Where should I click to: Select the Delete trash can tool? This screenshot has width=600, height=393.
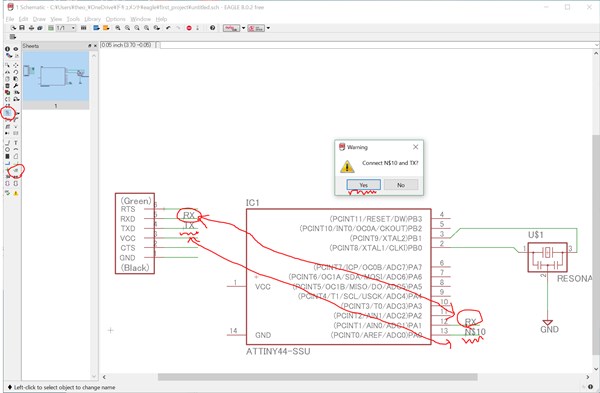[7, 86]
